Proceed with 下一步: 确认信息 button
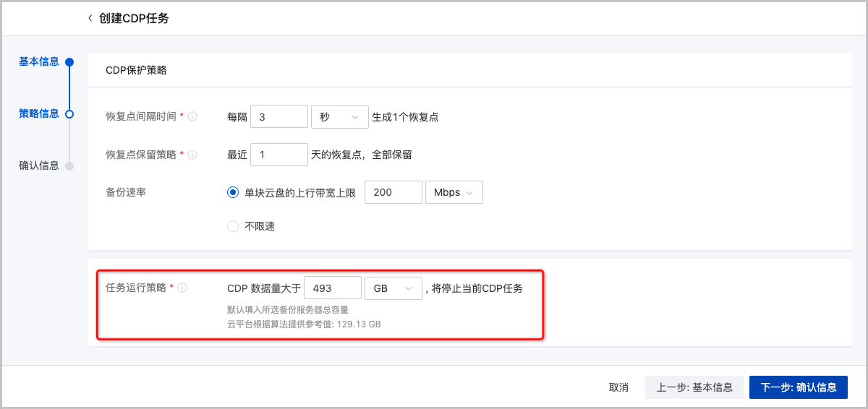This screenshot has height=409, width=868. click(x=798, y=387)
